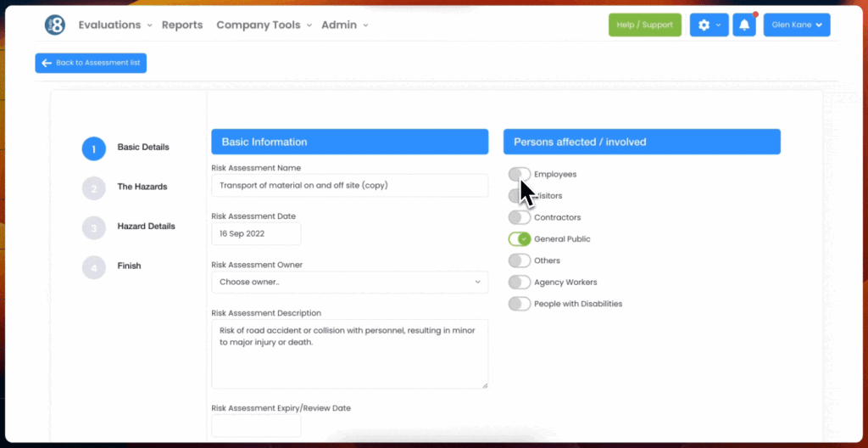
Task: Open the settings gear menu
Action: (709, 25)
